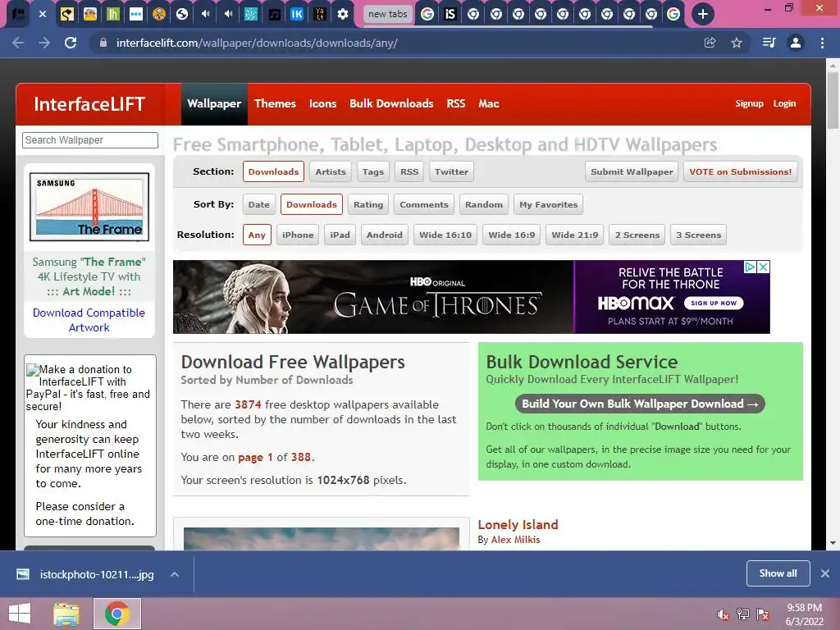This screenshot has width=840, height=630.
Task: Open the teal snowflake favicon tab
Action: click(x=251, y=14)
